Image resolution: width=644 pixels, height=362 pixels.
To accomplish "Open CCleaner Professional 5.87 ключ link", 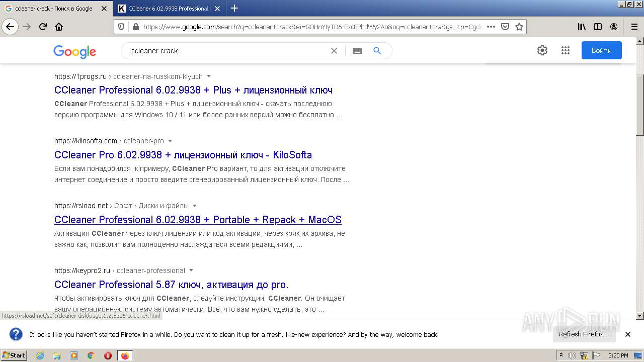I will 171,285.
